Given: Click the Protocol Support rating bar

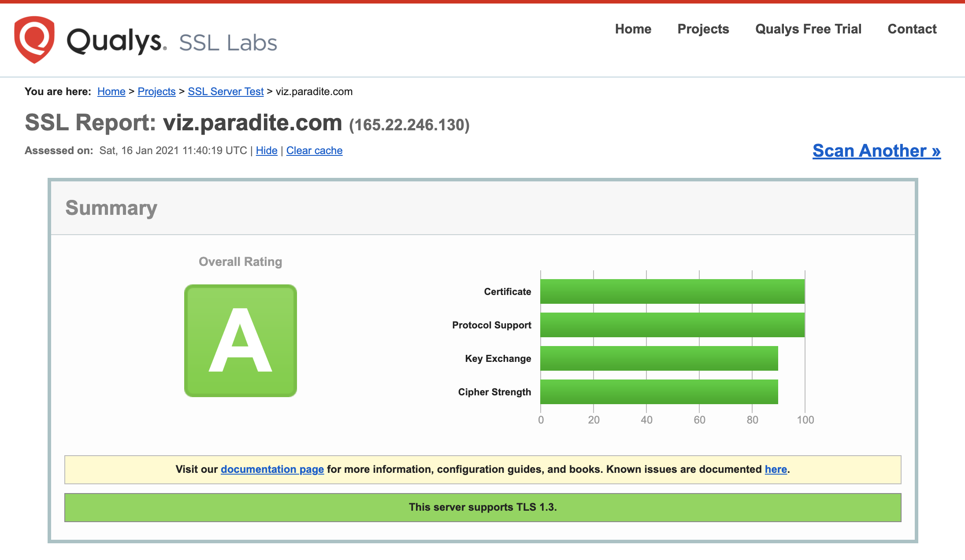Looking at the screenshot, I should 672,325.
